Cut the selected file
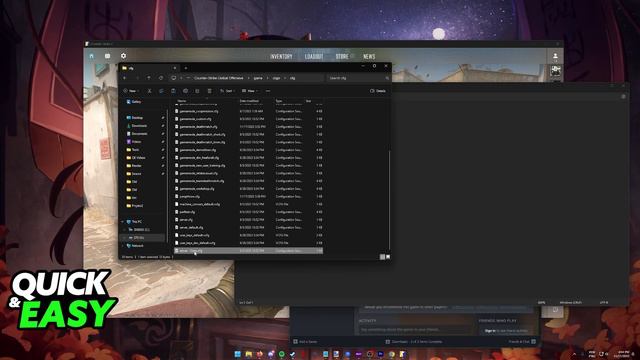Image resolution: width=640 pixels, height=360 pixels. (x=149, y=91)
